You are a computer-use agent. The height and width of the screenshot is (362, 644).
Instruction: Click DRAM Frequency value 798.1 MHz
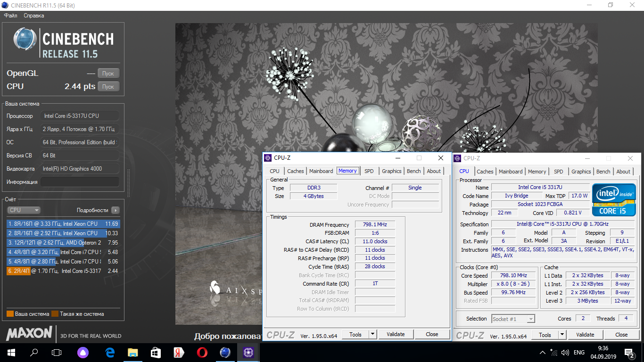click(x=375, y=225)
